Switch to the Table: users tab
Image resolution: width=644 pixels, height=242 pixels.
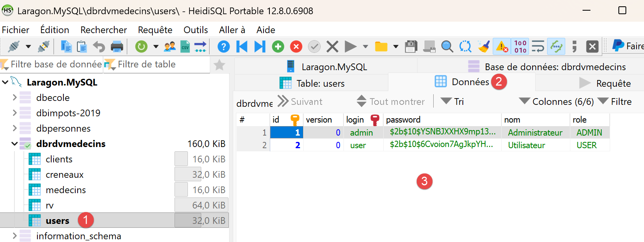click(312, 83)
